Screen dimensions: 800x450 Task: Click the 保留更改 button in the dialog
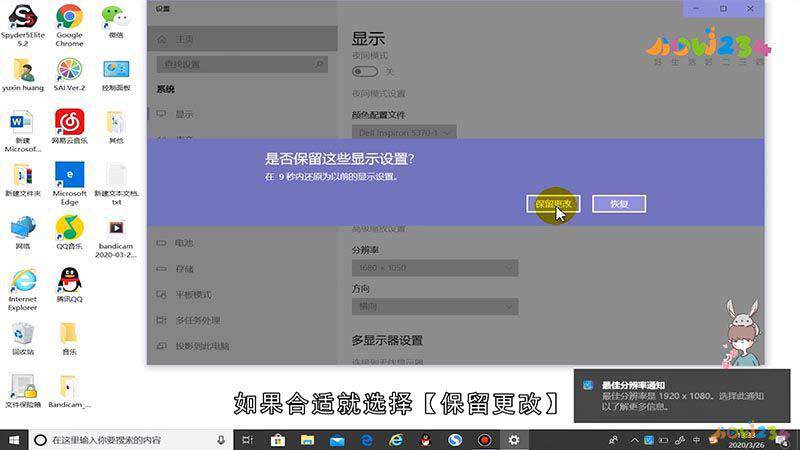tap(553, 204)
